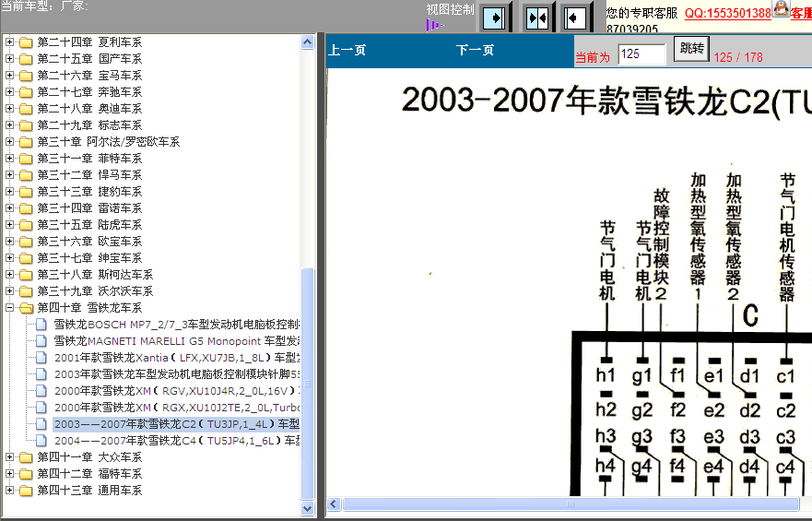Click the tree panel vertical scrollbar thumb
The height and width of the screenshot is (521, 812).
point(308,385)
